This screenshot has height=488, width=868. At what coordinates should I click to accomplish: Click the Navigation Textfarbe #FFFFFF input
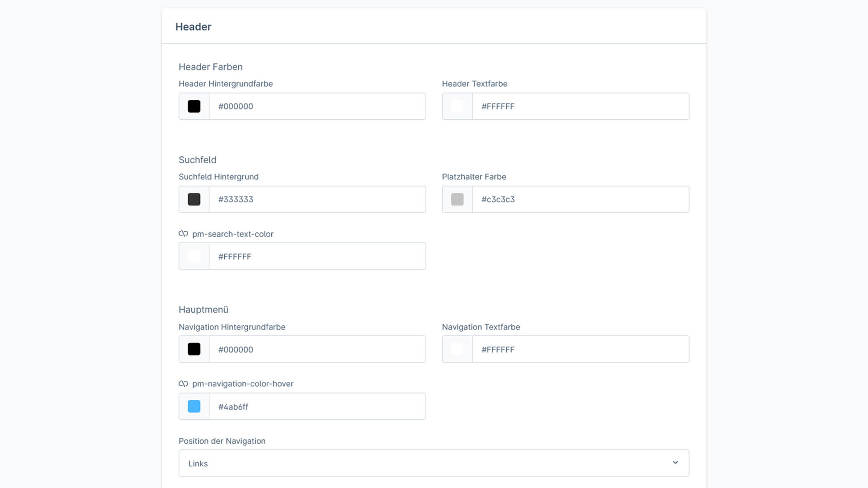(580, 349)
